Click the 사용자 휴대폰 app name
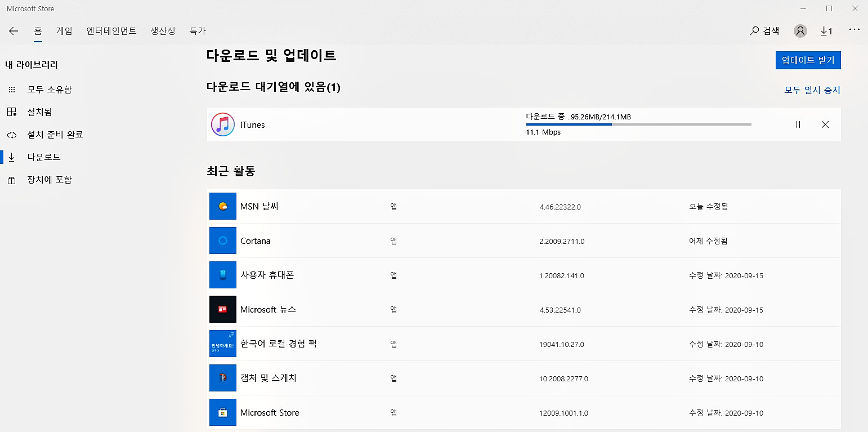 click(267, 275)
